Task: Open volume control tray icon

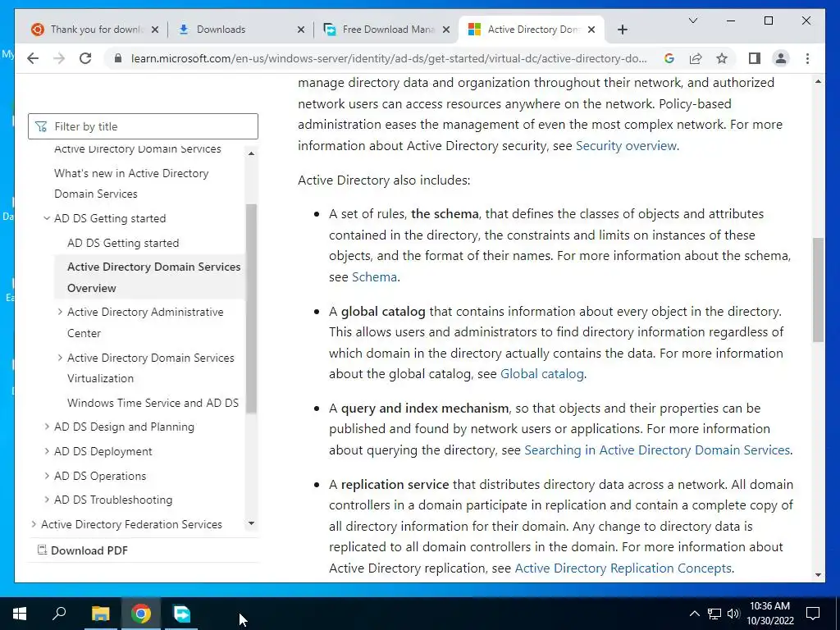Action: [733, 614]
